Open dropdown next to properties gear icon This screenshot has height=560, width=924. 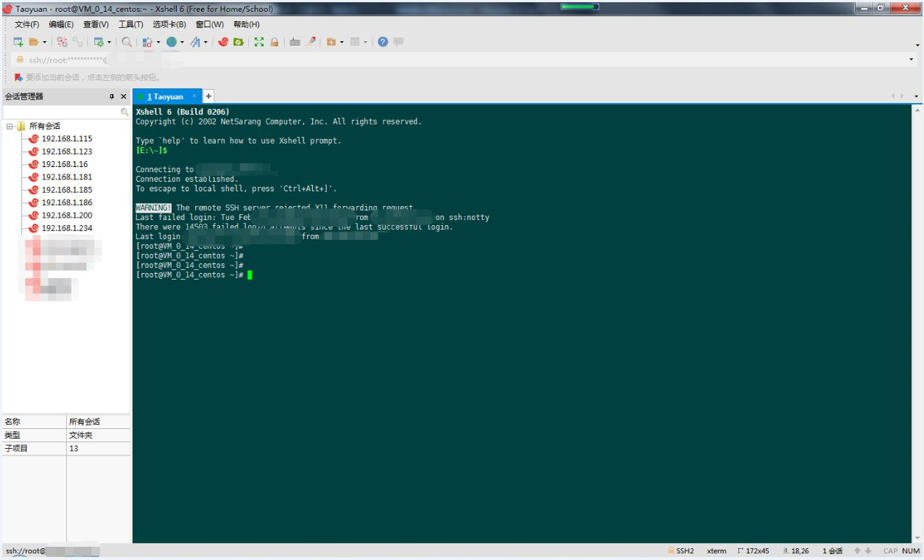coord(109,43)
